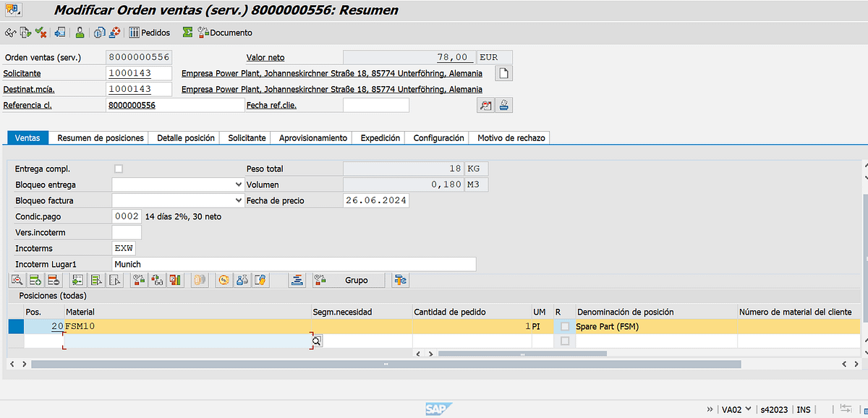Click the orange round clock icon
The width and height of the screenshot is (868, 418).
tap(225, 280)
